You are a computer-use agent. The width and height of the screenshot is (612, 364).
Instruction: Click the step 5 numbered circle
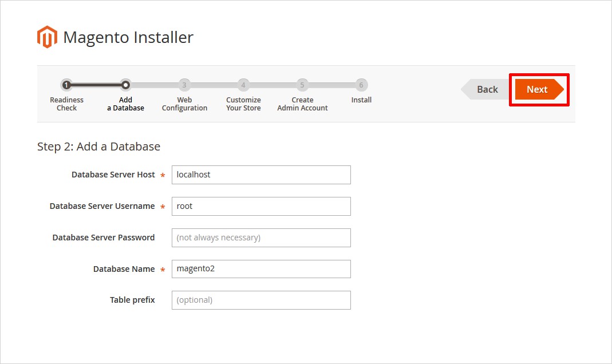(x=302, y=85)
